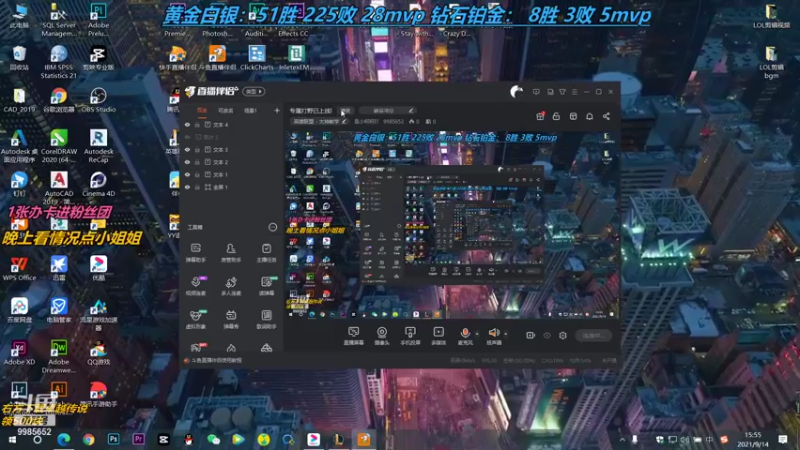The image size is (800, 450).
Task: Click the record video icon beside the gear
Action: (531, 335)
